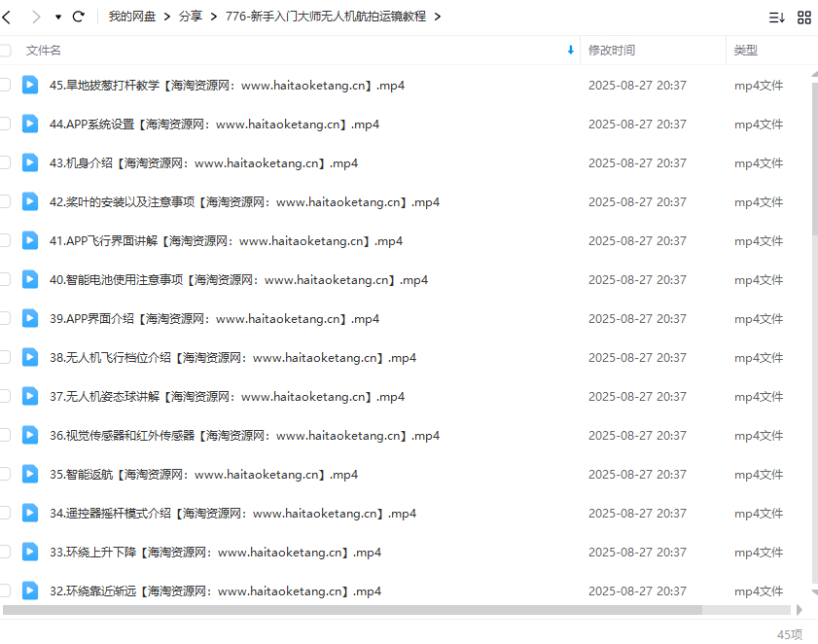Sort by 修改时间 column header

click(x=612, y=51)
